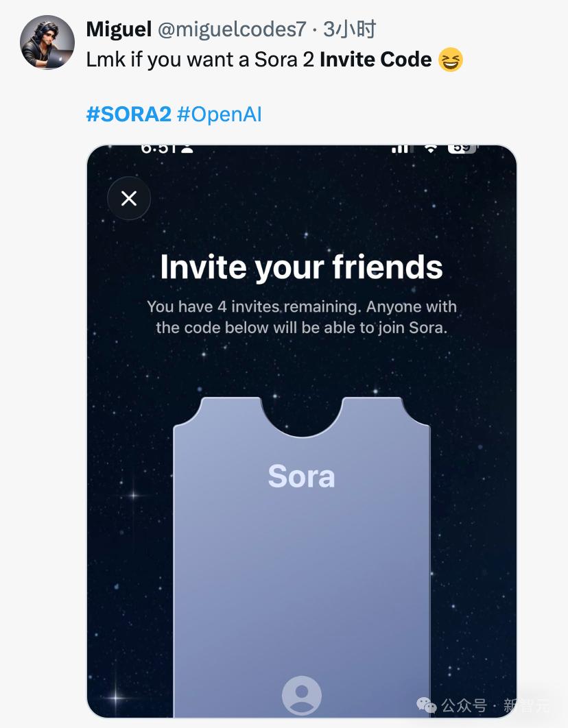This screenshot has width=568, height=728.
Task: Open the Miguel display name link
Action: click(119, 29)
